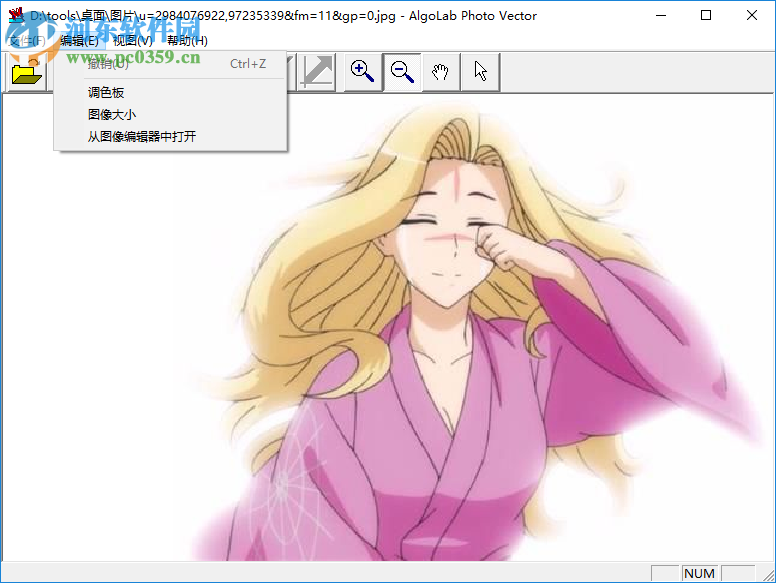Close the 编辑(E) menu

coord(79,41)
